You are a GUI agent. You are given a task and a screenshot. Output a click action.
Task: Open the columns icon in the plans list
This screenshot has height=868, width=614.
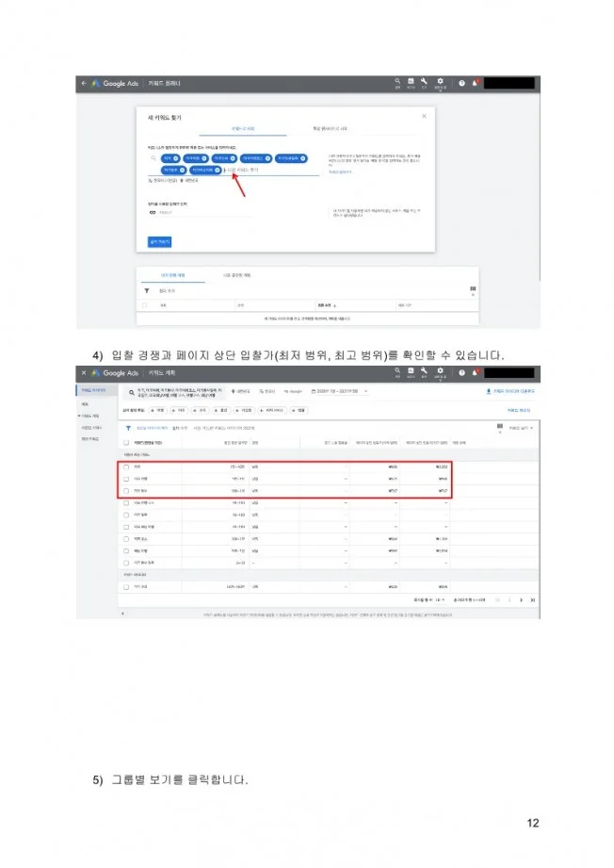click(x=473, y=289)
